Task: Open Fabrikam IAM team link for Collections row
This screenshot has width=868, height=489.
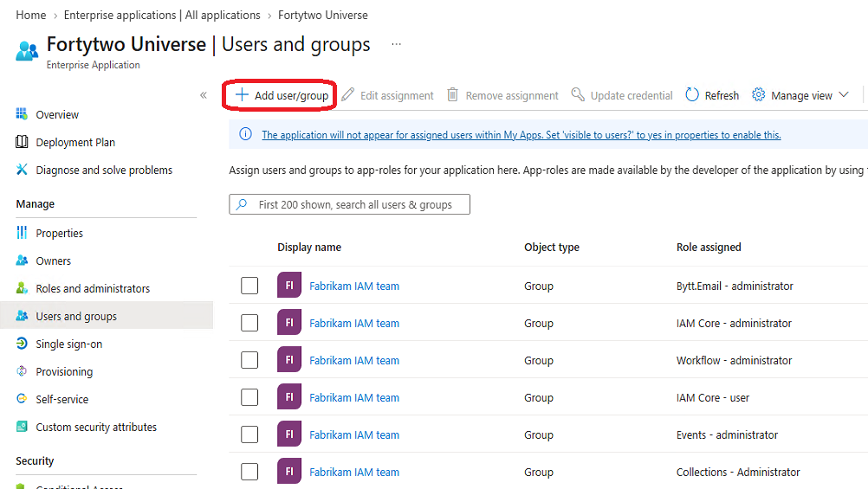Action: coord(354,472)
